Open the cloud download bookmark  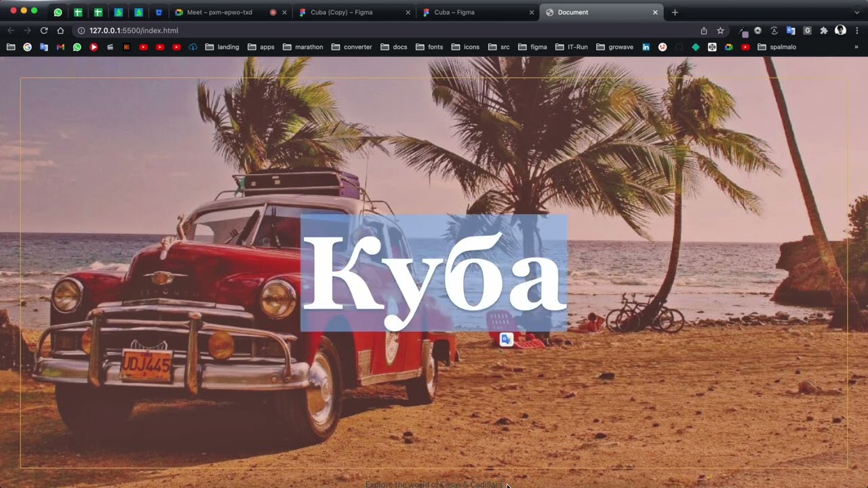193,47
